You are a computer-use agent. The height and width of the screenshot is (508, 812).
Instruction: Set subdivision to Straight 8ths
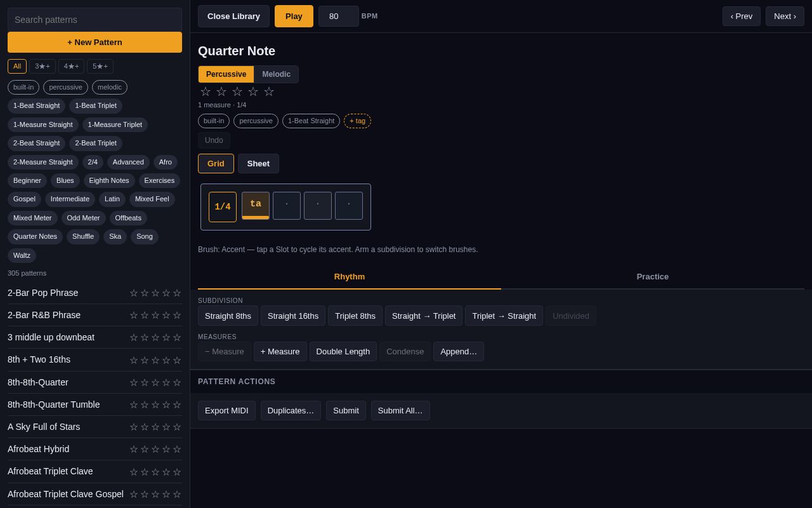pyautogui.click(x=228, y=316)
